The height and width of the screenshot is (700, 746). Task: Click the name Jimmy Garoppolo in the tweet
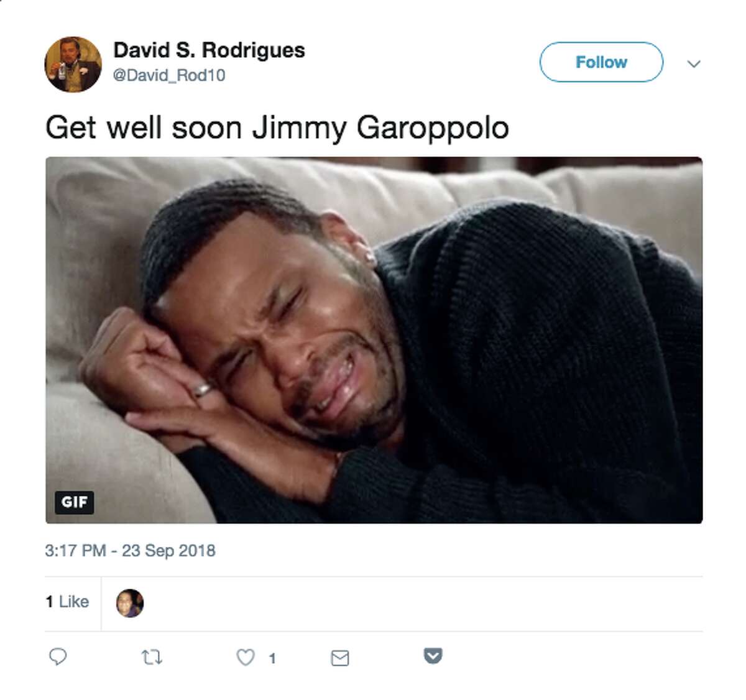coord(380,129)
